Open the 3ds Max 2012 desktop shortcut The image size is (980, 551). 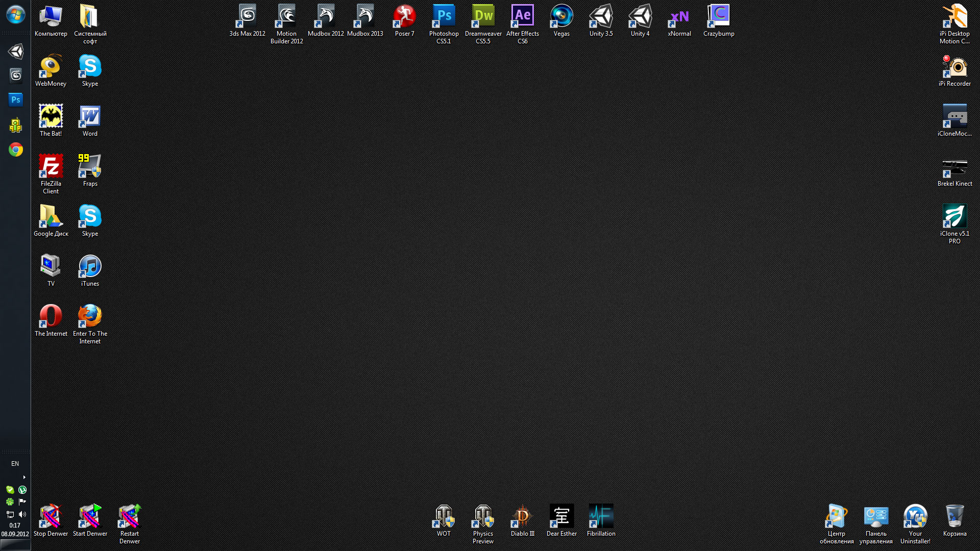[247, 17]
